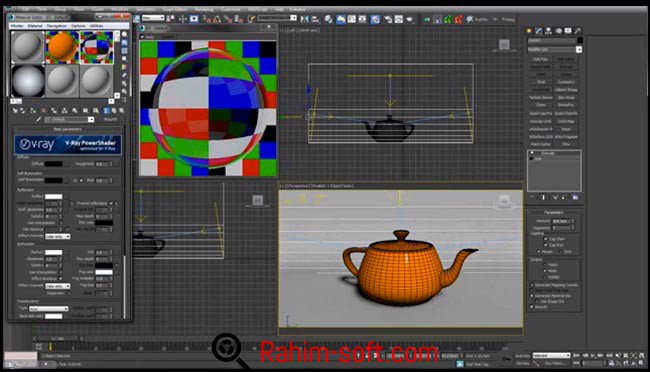Click the Roughness value field
650x372 pixels.
click(x=102, y=164)
